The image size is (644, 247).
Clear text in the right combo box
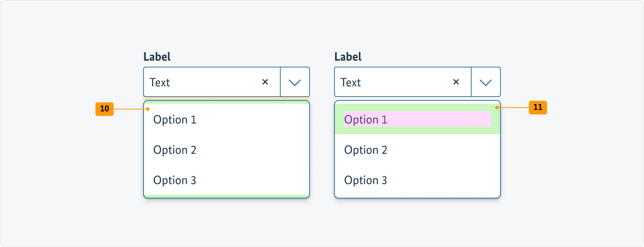click(x=456, y=82)
